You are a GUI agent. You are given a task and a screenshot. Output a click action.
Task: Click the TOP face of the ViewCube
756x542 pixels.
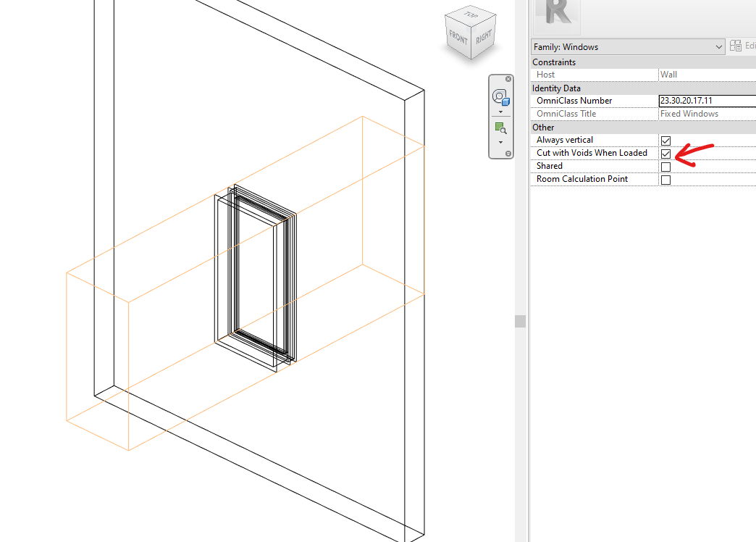(471, 14)
